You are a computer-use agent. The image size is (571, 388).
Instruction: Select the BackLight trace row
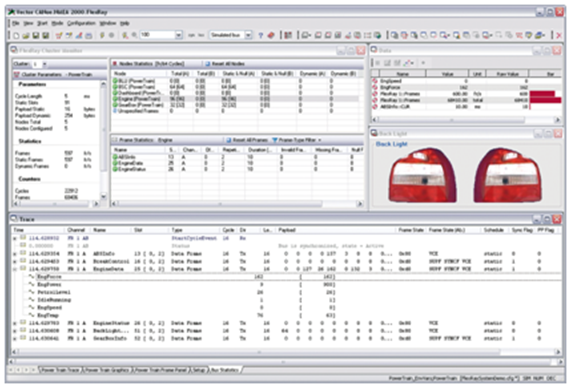[286, 331]
